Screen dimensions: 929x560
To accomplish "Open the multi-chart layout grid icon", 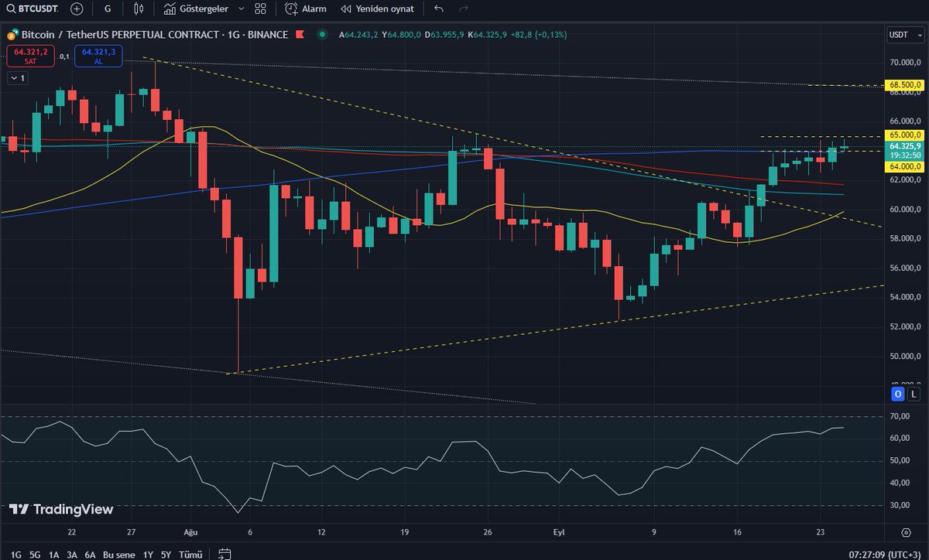I will (x=259, y=9).
